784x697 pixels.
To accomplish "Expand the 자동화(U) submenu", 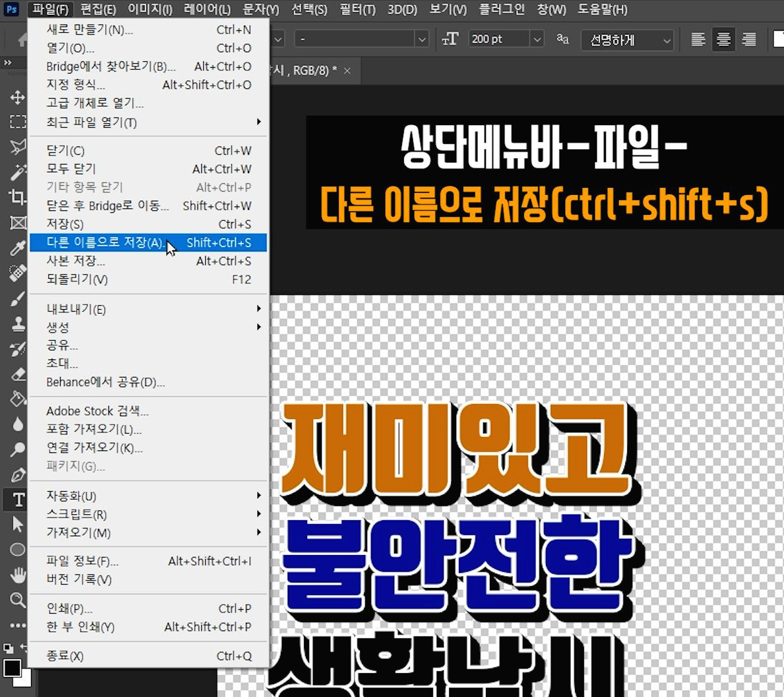I will [148, 496].
